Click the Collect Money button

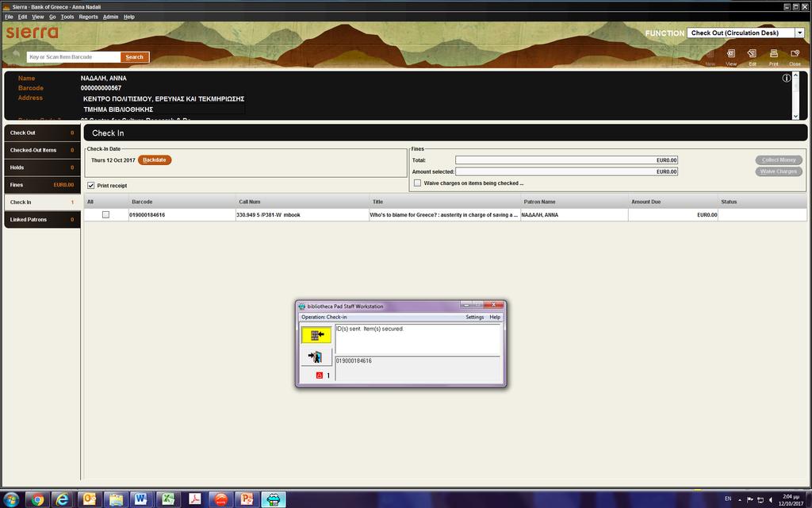point(779,160)
